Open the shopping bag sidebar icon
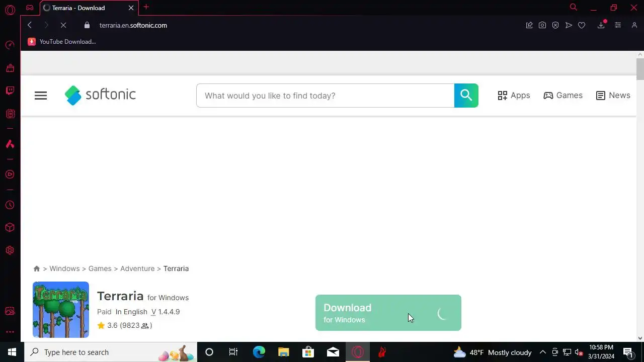The image size is (644, 362). coord(10,68)
